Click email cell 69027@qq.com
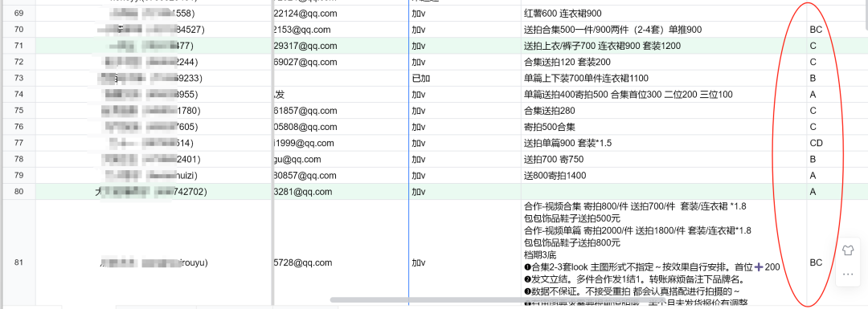This screenshot has width=868, height=309. pos(341,62)
